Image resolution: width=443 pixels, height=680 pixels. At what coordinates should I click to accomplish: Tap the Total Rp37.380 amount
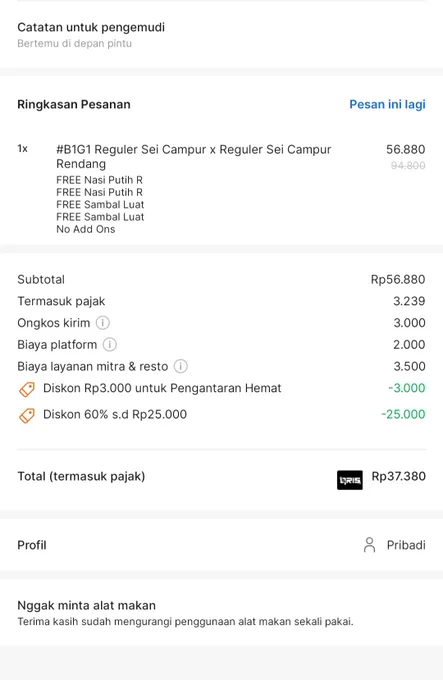(x=398, y=476)
